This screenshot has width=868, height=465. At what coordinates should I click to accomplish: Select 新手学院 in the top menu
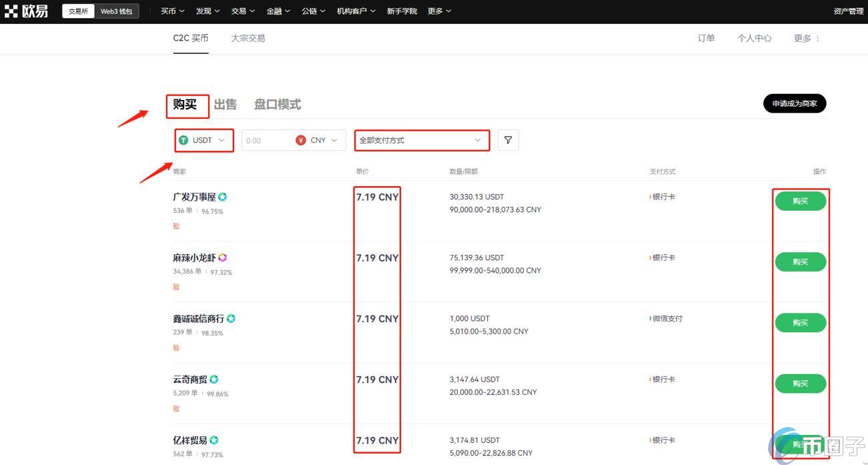click(402, 11)
